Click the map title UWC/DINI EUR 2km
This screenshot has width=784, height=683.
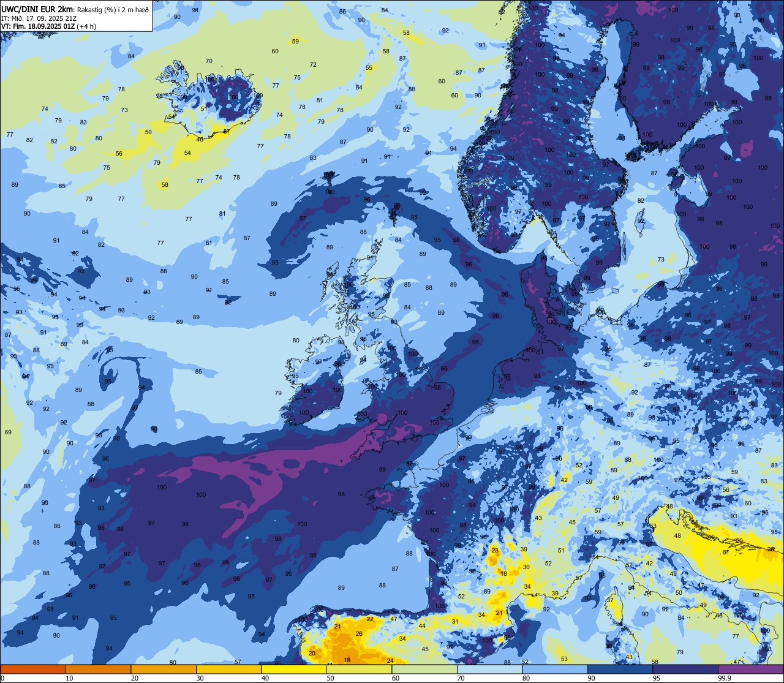[37, 9]
